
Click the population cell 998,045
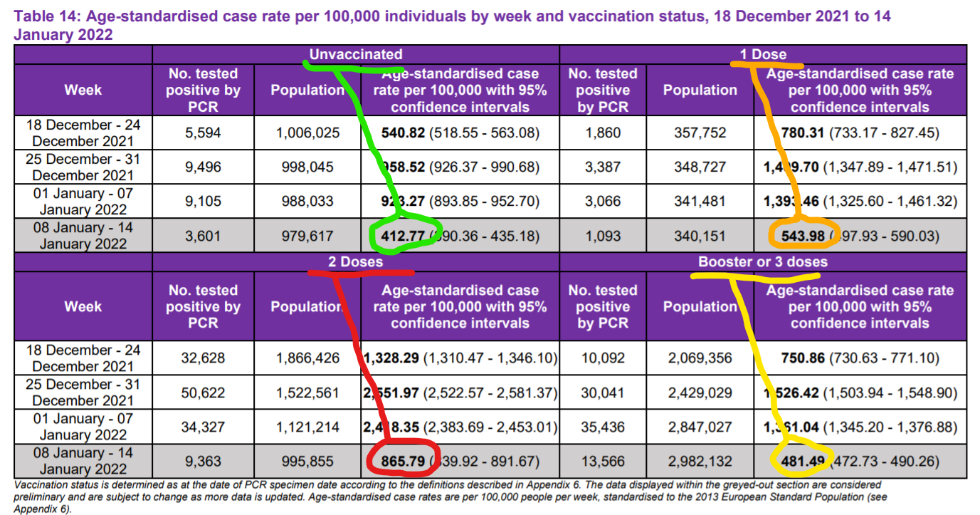click(x=308, y=167)
